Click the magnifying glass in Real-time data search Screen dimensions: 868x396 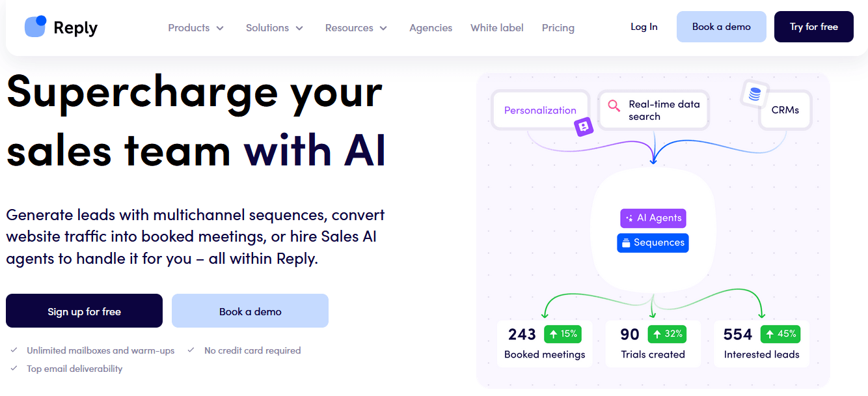coord(612,105)
